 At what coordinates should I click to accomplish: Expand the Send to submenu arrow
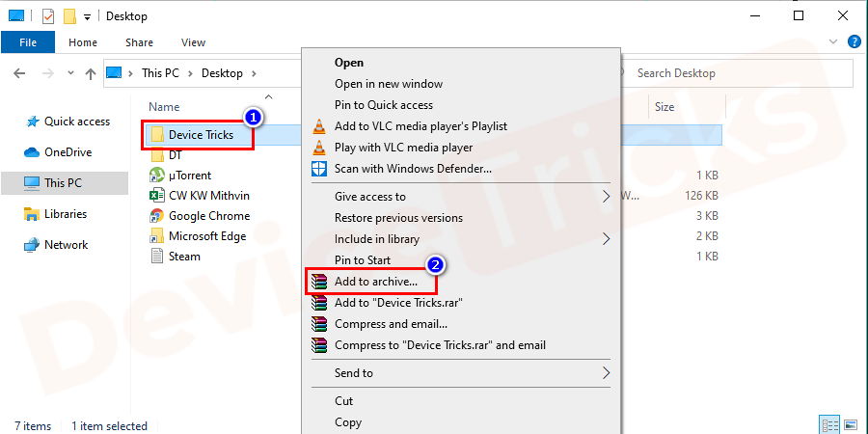[x=607, y=373]
